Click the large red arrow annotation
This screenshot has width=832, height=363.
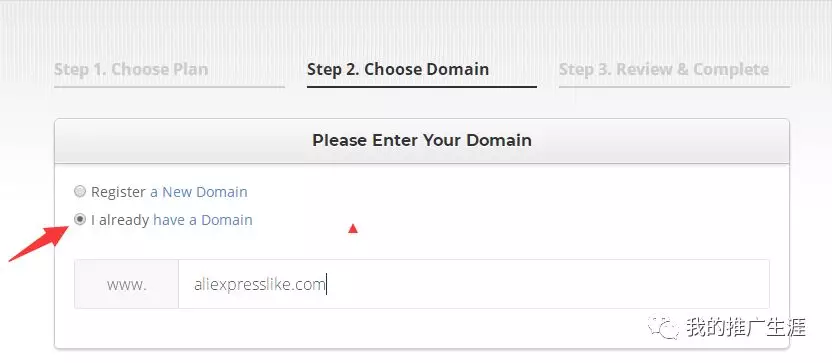pyautogui.click(x=39, y=243)
